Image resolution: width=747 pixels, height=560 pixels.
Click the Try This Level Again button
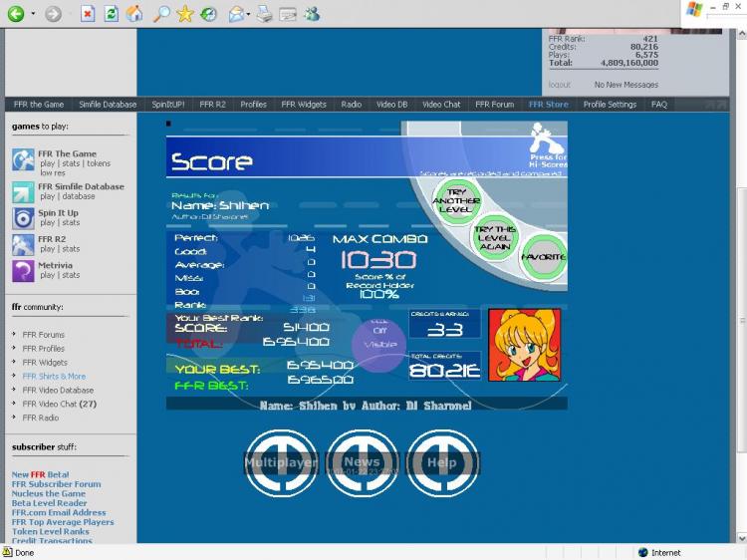[x=495, y=237]
